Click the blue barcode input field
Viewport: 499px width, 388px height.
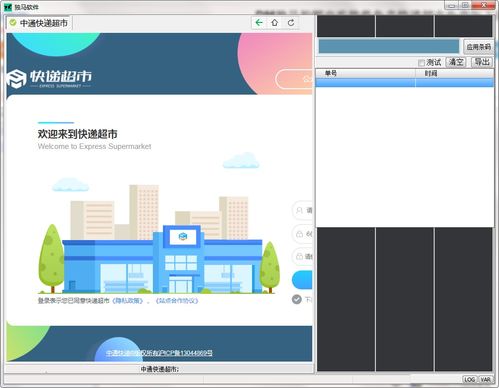[x=389, y=46]
